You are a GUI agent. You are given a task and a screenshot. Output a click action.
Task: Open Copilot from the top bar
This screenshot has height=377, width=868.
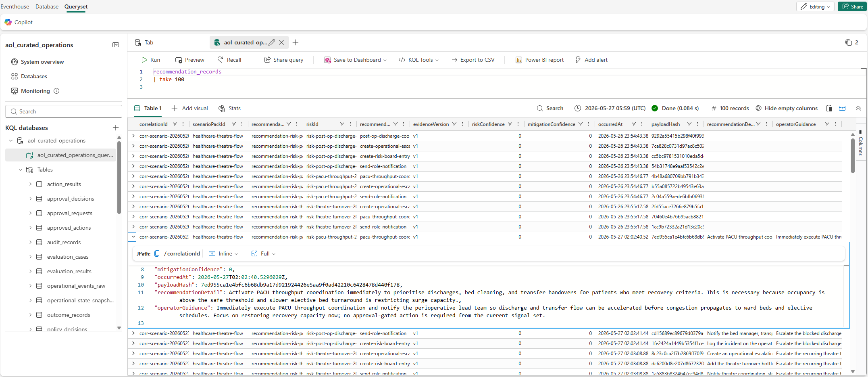pos(19,22)
